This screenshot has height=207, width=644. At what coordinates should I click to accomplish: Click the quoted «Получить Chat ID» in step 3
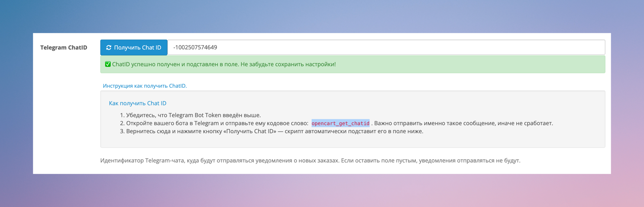pos(250,131)
